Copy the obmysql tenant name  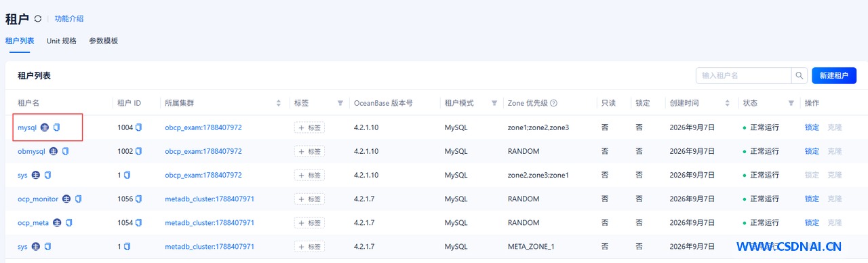click(x=66, y=151)
